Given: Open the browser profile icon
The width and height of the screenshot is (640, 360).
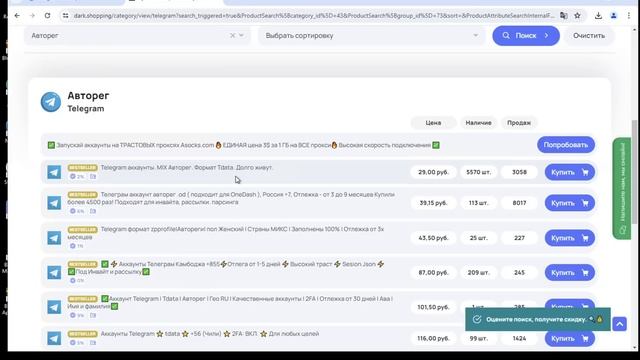Looking at the screenshot, I should pyautogui.click(x=613, y=16).
